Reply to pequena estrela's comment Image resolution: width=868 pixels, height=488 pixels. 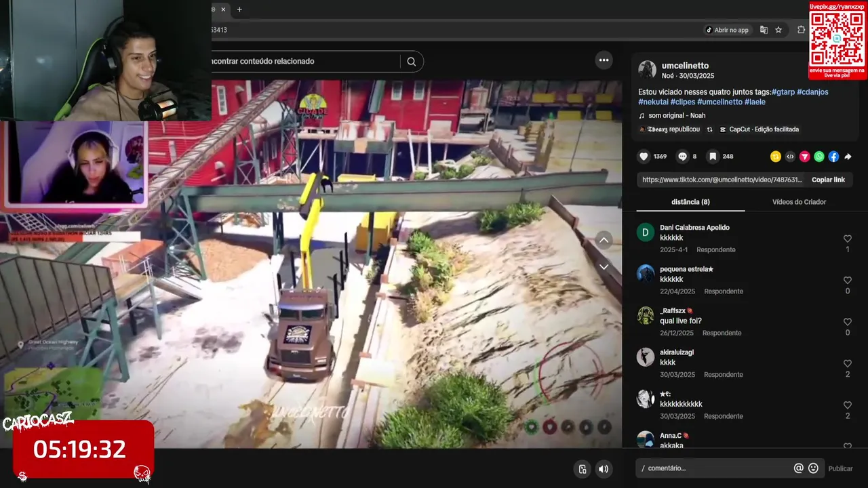[724, 291]
